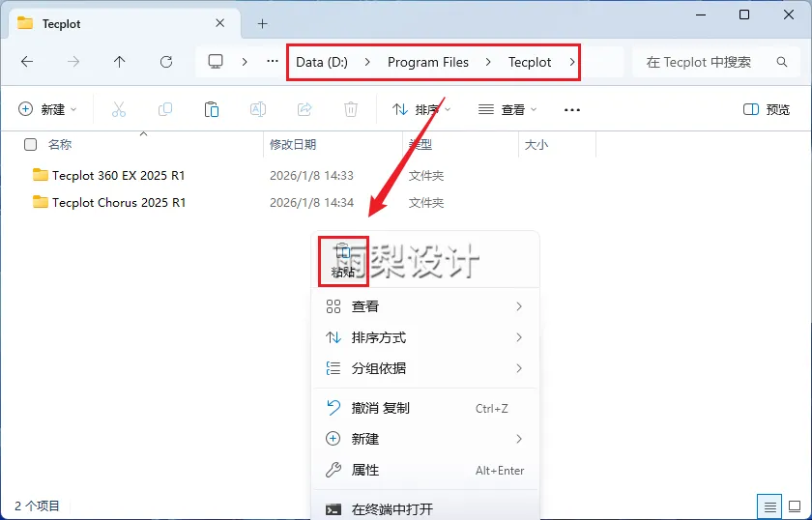This screenshot has height=520, width=812.
Task: Click the Forward navigation arrow
Action: (73, 62)
